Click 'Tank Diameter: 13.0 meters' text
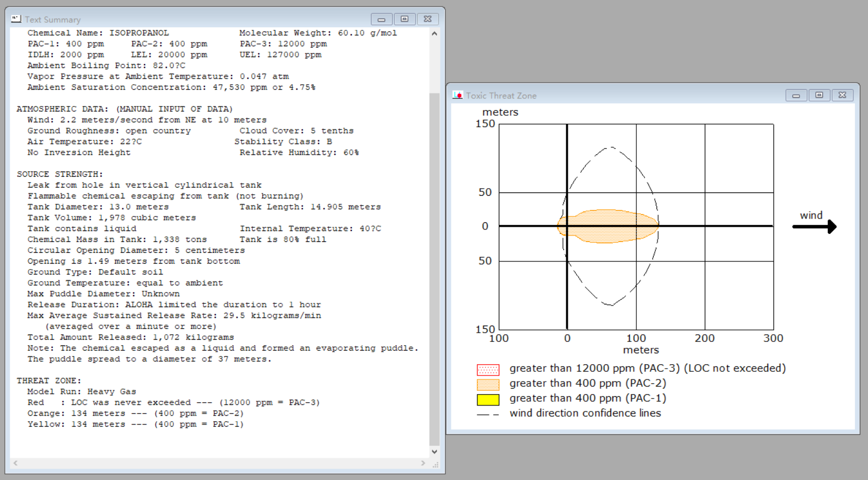 tap(98, 207)
